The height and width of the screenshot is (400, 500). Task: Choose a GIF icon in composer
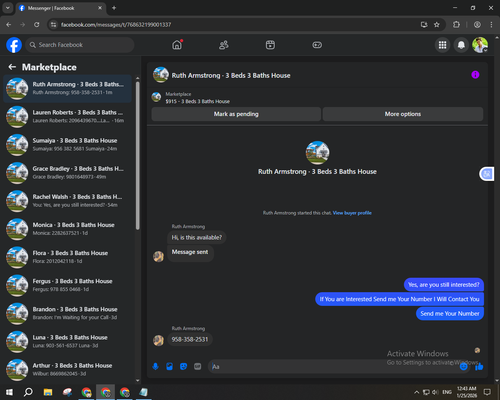tap(198, 367)
